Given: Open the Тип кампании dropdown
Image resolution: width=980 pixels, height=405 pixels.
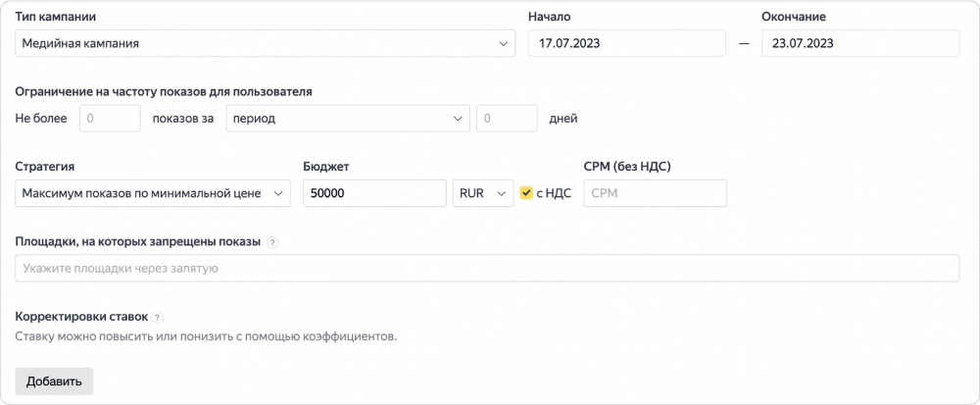Looking at the screenshot, I should [266, 43].
